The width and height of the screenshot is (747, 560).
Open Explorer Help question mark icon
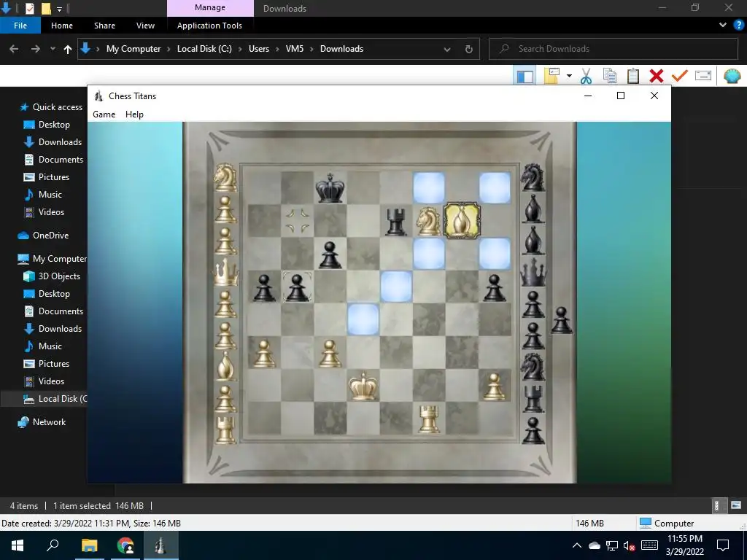click(x=738, y=26)
